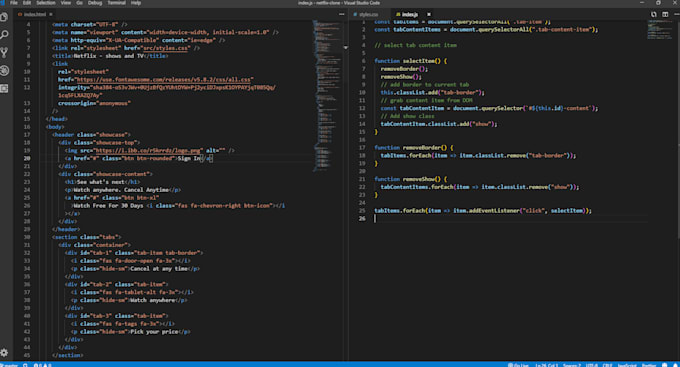Image resolution: width=680 pixels, height=367 pixels.
Task: Open More Actions menu of the left editor group
Action: click(x=342, y=14)
